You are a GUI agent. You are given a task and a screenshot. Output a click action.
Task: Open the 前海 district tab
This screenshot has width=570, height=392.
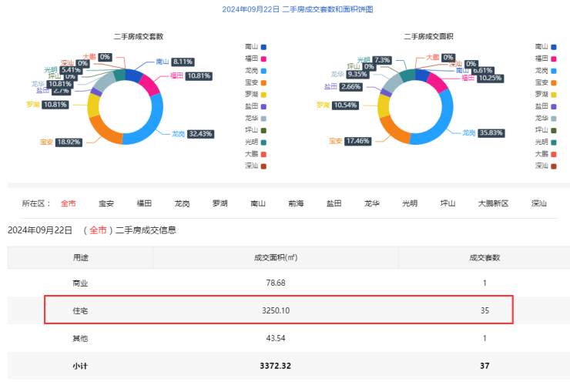(x=296, y=203)
